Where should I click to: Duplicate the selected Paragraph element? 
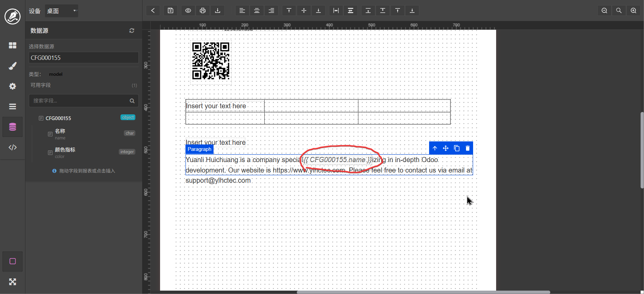tap(457, 148)
